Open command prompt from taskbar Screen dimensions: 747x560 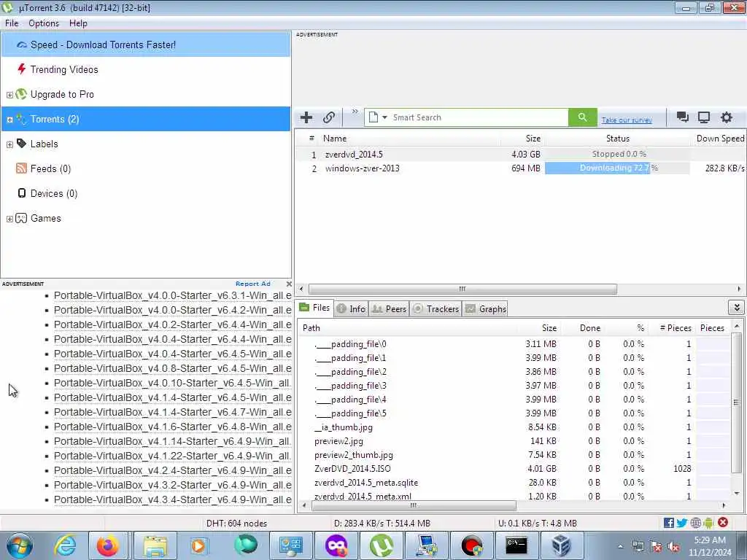tap(516, 545)
